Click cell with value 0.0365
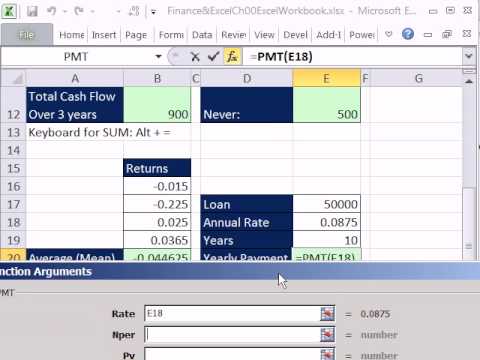The width and height of the screenshot is (480, 360). pos(157,240)
